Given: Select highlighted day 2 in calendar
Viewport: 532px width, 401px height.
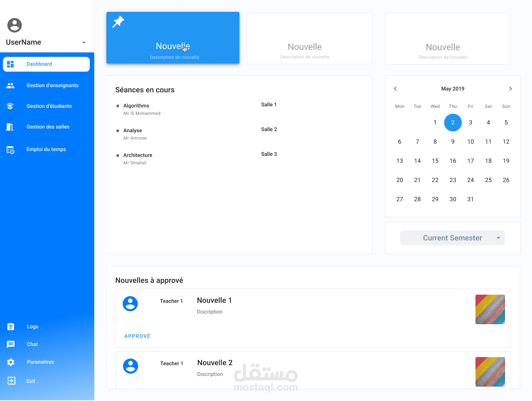Looking at the screenshot, I should coord(453,123).
